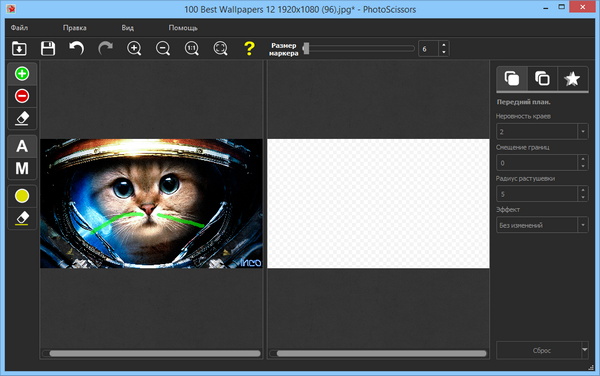Click Смещение границ input field

pos(537,163)
